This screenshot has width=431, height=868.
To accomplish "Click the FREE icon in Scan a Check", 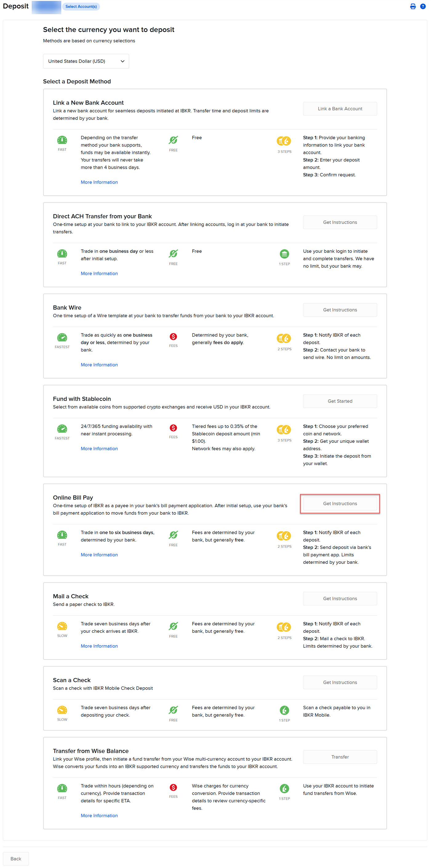I will tap(173, 710).
